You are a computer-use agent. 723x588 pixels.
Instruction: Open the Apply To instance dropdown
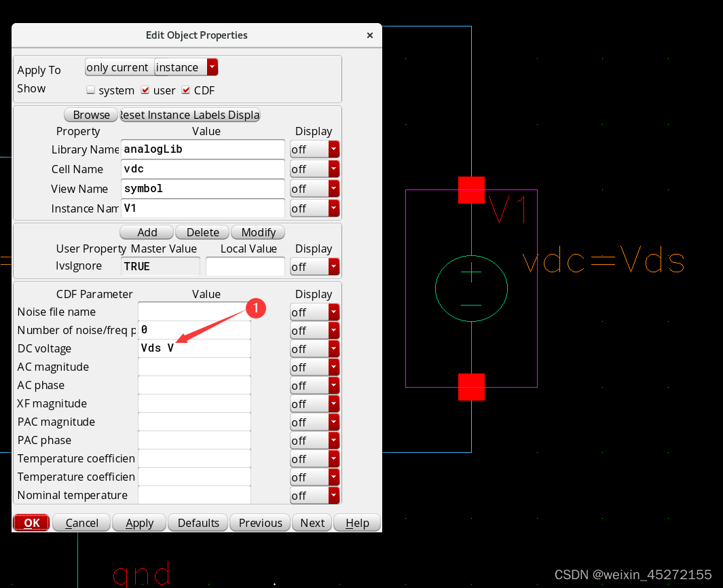pyautogui.click(x=211, y=67)
